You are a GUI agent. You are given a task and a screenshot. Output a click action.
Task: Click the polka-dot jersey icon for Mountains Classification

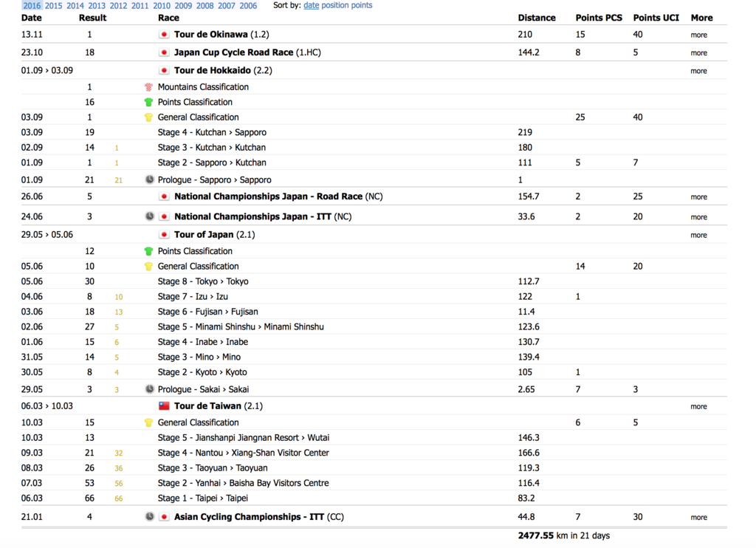(x=148, y=87)
